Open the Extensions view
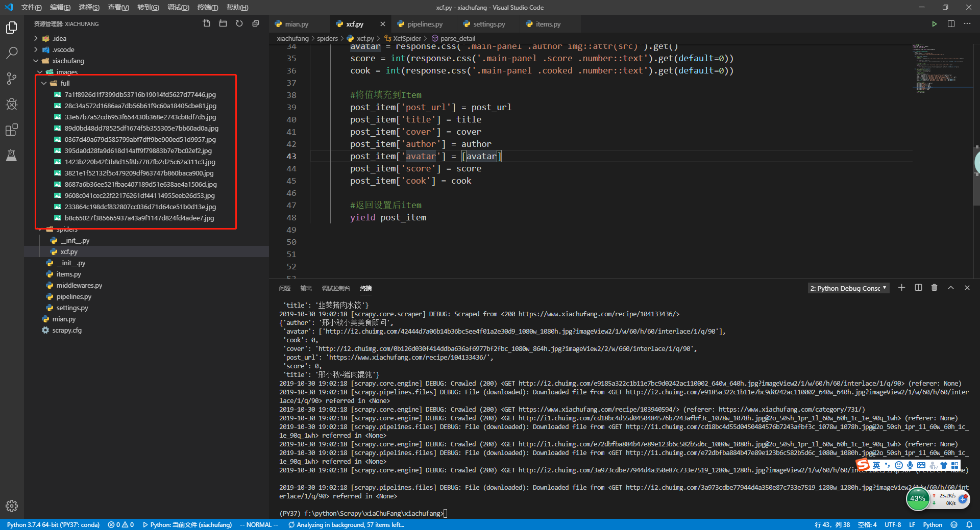The height and width of the screenshot is (530, 980). [x=11, y=130]
